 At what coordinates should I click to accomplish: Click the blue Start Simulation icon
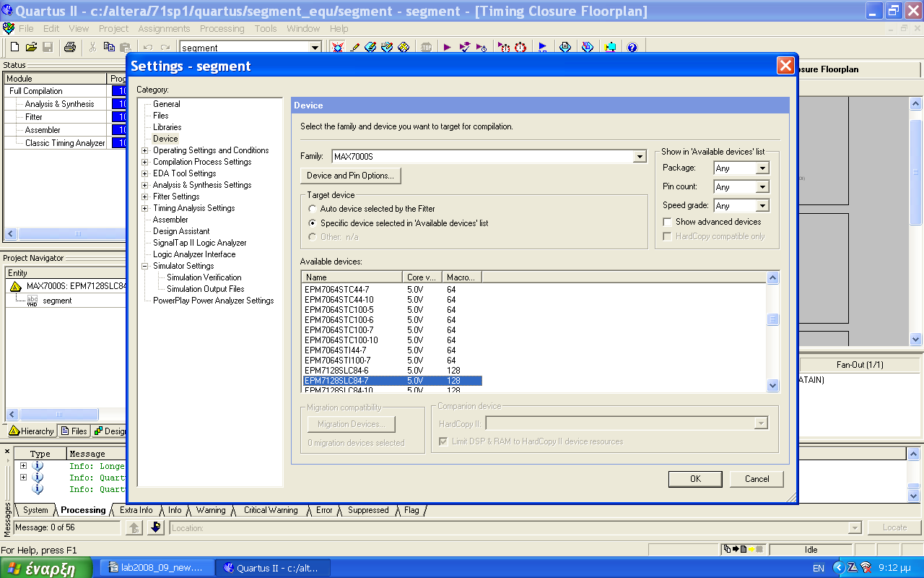click(543, 47)
